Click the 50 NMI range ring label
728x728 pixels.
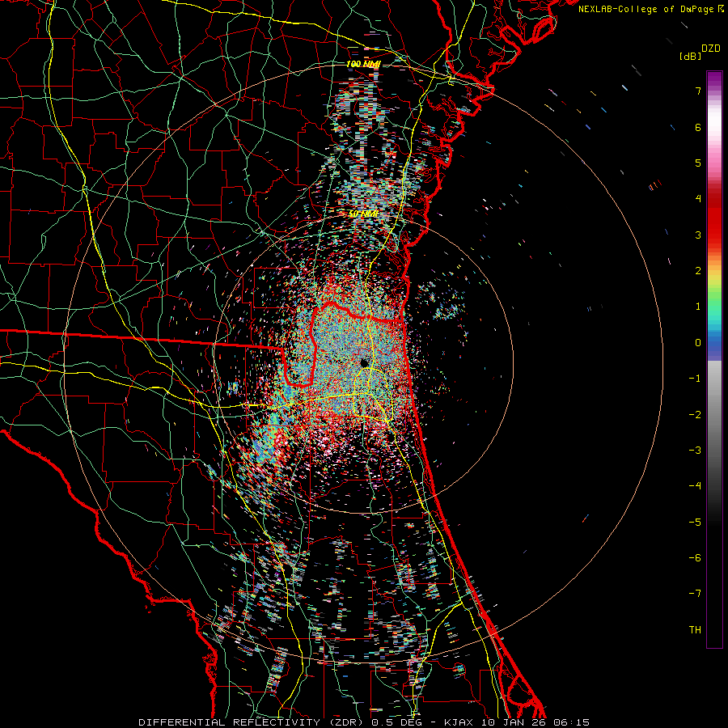[363, 214]
